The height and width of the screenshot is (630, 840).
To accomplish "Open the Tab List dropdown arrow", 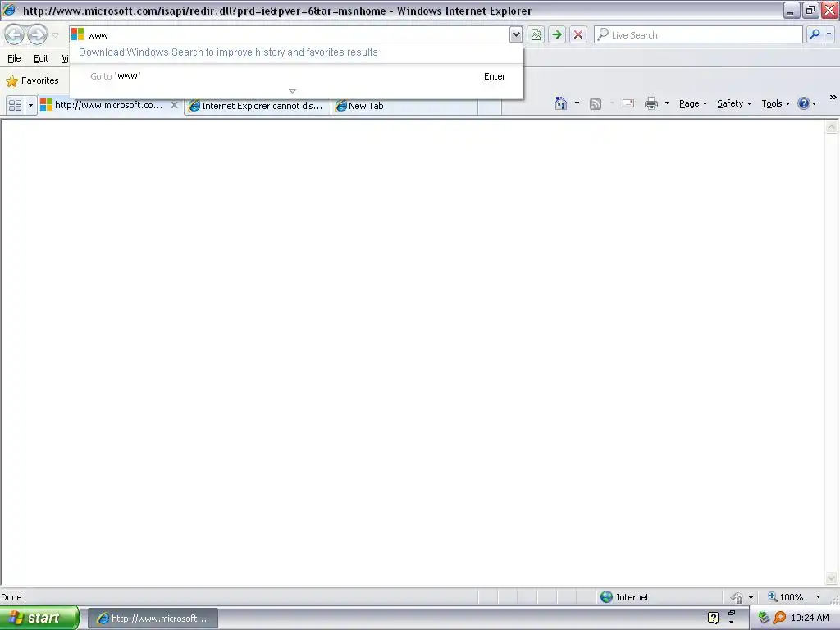I will click(30, 106).
